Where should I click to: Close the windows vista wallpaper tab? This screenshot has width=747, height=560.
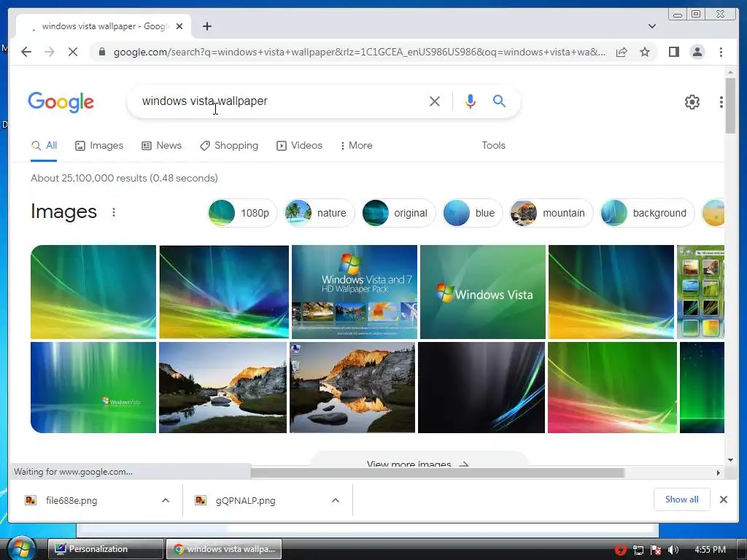pos(179,26)
